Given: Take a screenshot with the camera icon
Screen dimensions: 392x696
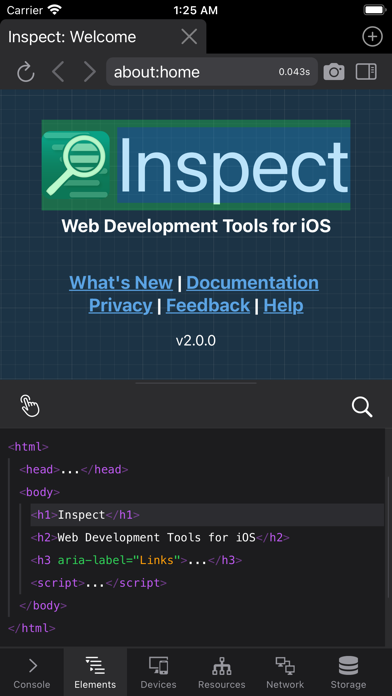Looking at the screenshot, I should 334,71.
